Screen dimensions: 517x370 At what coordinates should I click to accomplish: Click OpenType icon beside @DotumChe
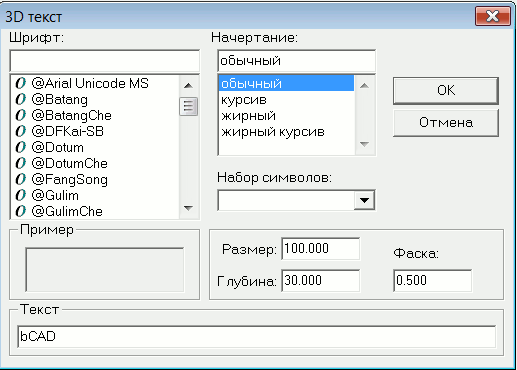(21, 163)
